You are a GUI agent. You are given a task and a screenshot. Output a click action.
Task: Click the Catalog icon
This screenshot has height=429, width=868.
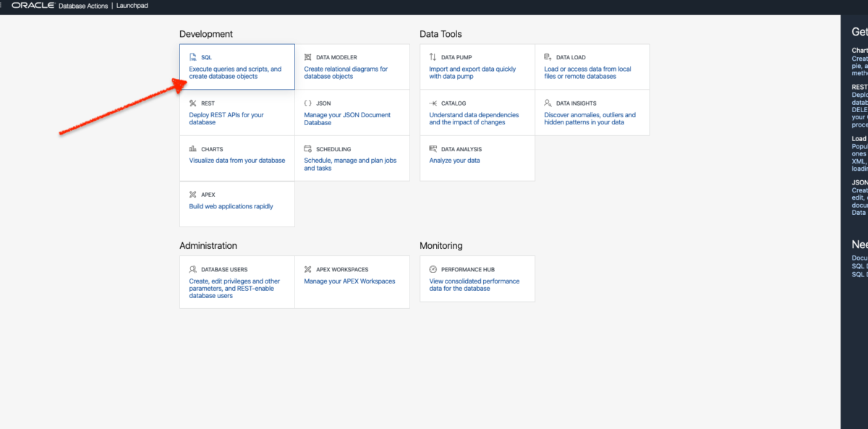433,103
